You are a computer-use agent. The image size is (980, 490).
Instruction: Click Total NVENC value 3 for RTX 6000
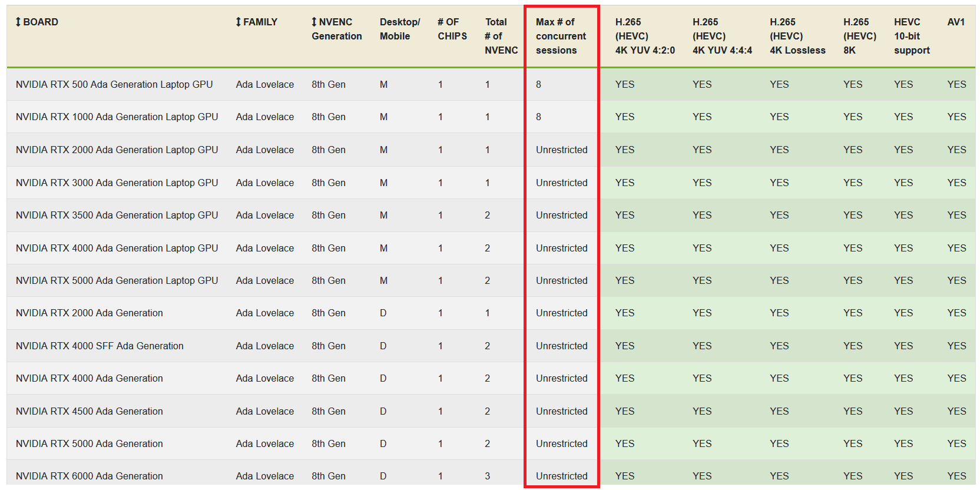click(488, 476)
